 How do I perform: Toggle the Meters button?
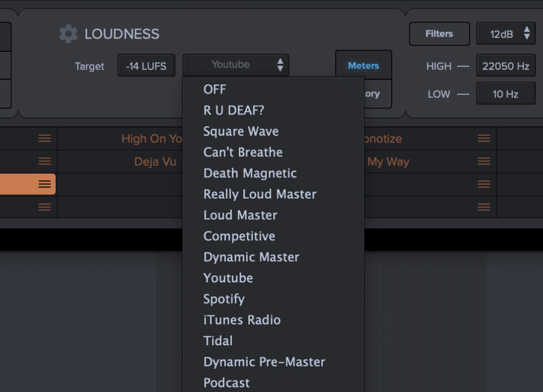tap(363, 65)
